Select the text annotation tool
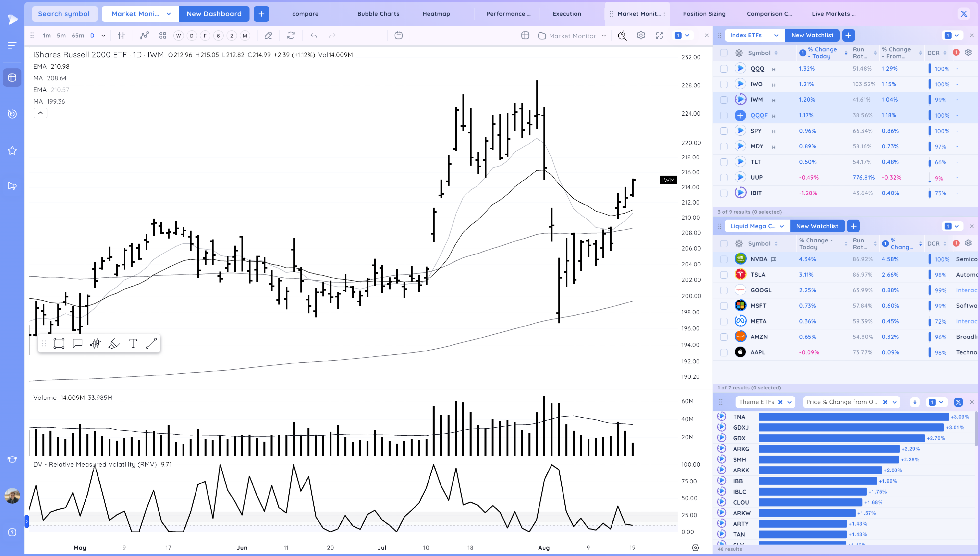 pos(133,343)
